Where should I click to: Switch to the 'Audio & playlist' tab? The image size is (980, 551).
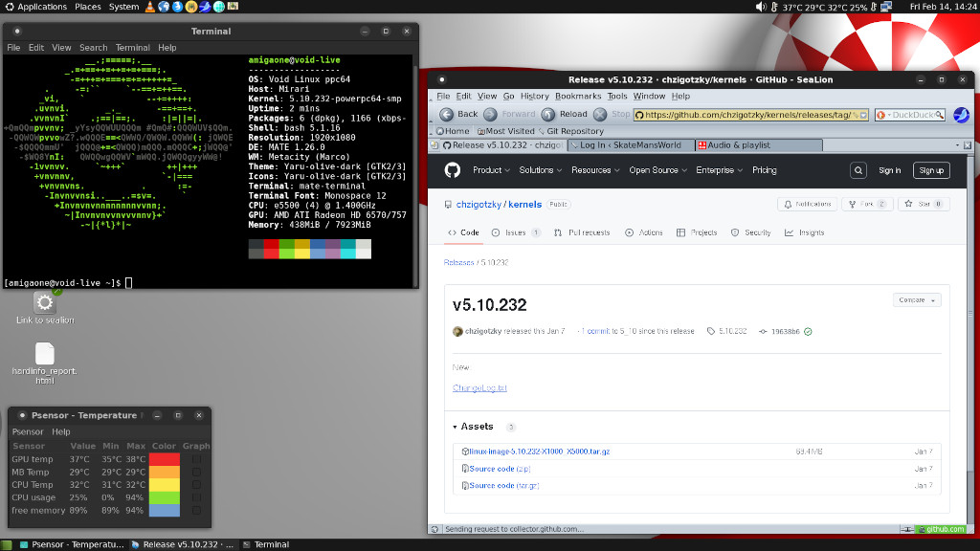pyautogui.click(x=759, y=145)
